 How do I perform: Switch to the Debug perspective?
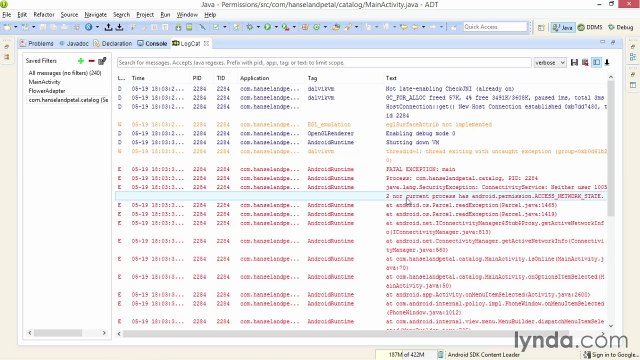pos(620,27)
